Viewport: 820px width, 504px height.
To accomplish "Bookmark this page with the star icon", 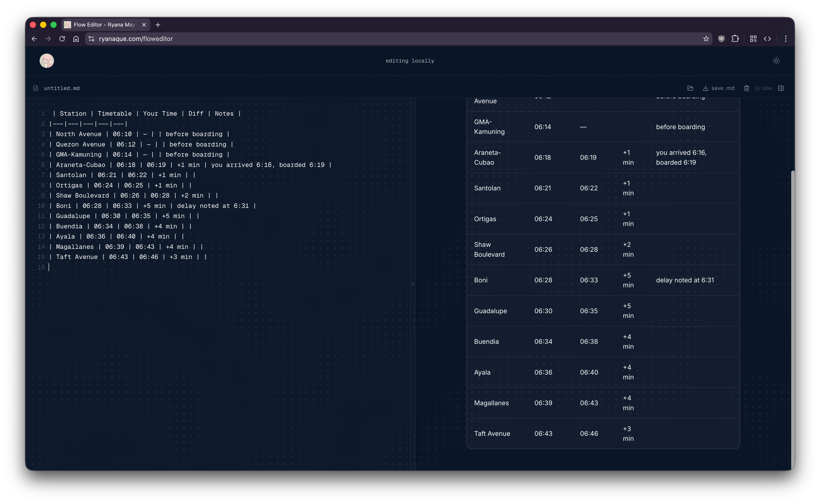I will point(706,39).
